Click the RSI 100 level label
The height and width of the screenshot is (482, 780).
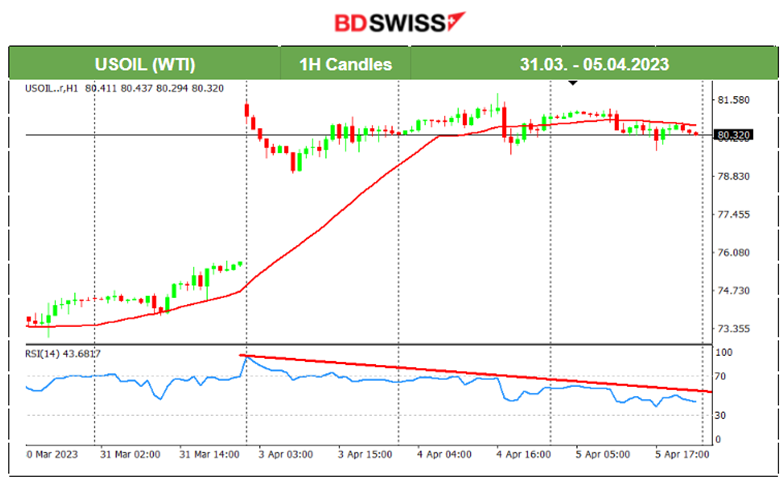click(723, 352)
